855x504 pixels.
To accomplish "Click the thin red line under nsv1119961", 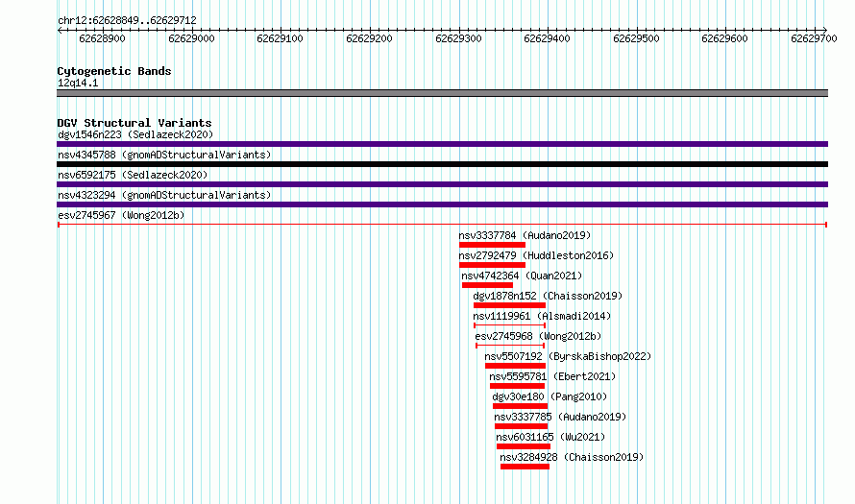I will coord(510,325).
